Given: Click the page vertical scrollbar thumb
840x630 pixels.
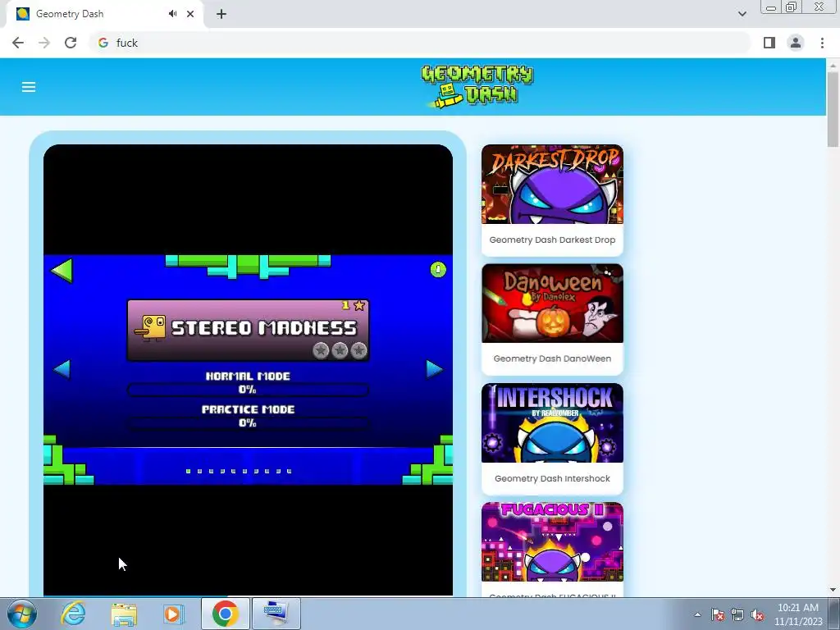Looking at the screenshot, I should coord(833,109).
